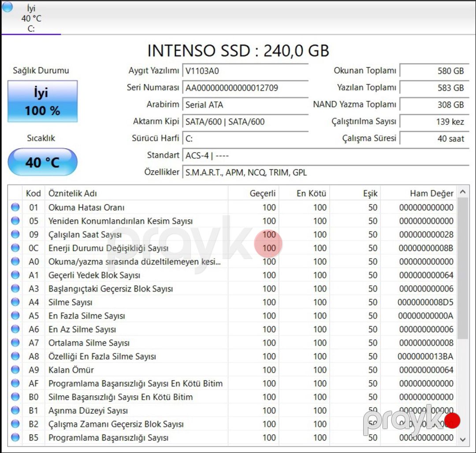Click raw value 00000000008B in row 0C

tap(426, 248)
